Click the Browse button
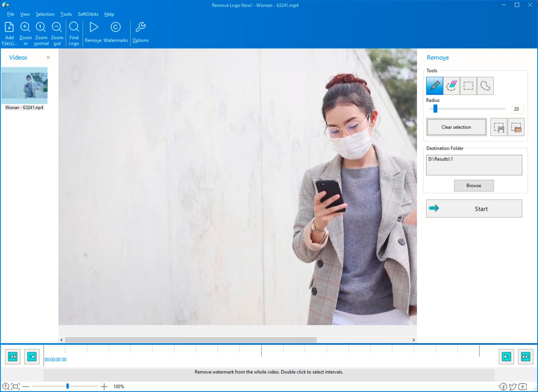 [474, 185]
